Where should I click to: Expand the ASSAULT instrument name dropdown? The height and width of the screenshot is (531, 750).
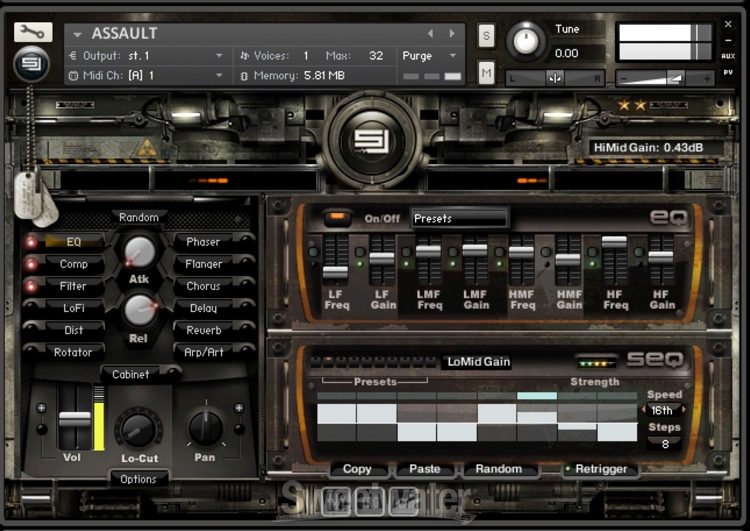pos(77,34)
